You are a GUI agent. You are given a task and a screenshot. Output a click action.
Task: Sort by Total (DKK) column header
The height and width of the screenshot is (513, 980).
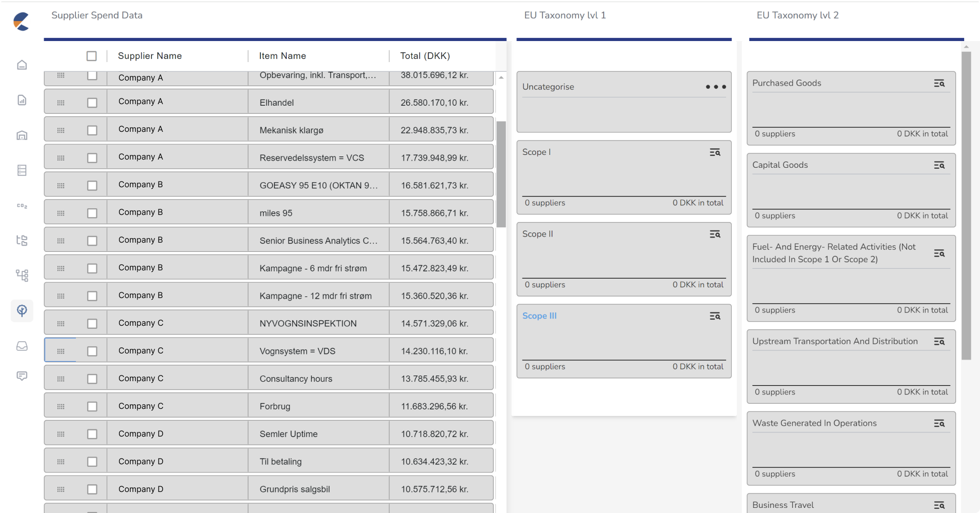425,56
